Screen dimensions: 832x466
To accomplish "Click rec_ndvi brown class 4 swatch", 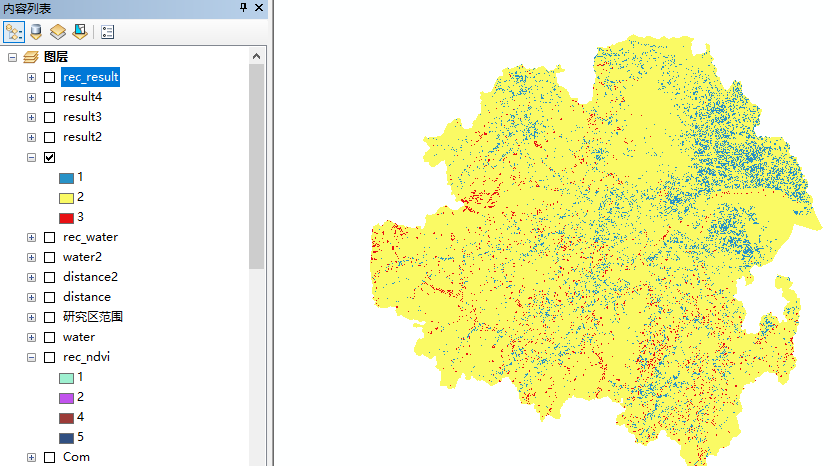I will (x=66, y=418).
